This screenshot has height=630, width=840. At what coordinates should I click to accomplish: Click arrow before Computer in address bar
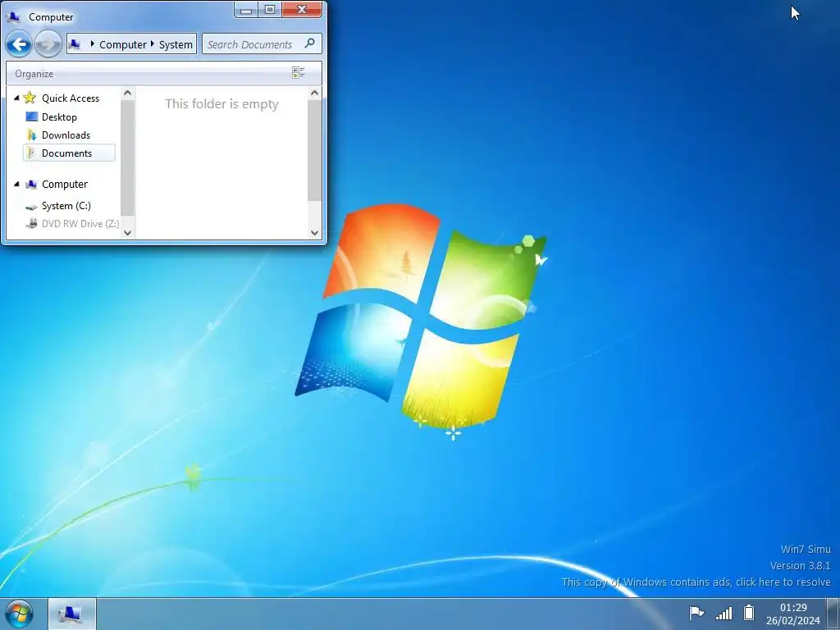coord(92,44)
